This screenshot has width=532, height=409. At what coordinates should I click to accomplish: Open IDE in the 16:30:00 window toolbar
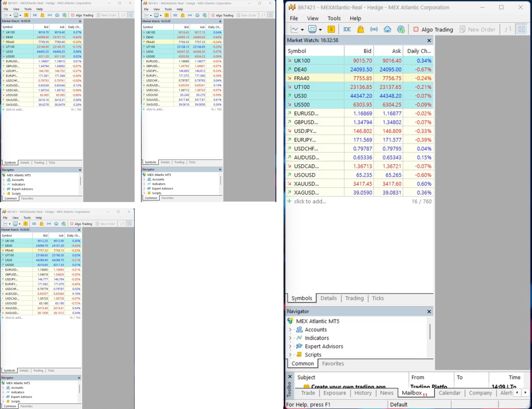tap(34, 224)
